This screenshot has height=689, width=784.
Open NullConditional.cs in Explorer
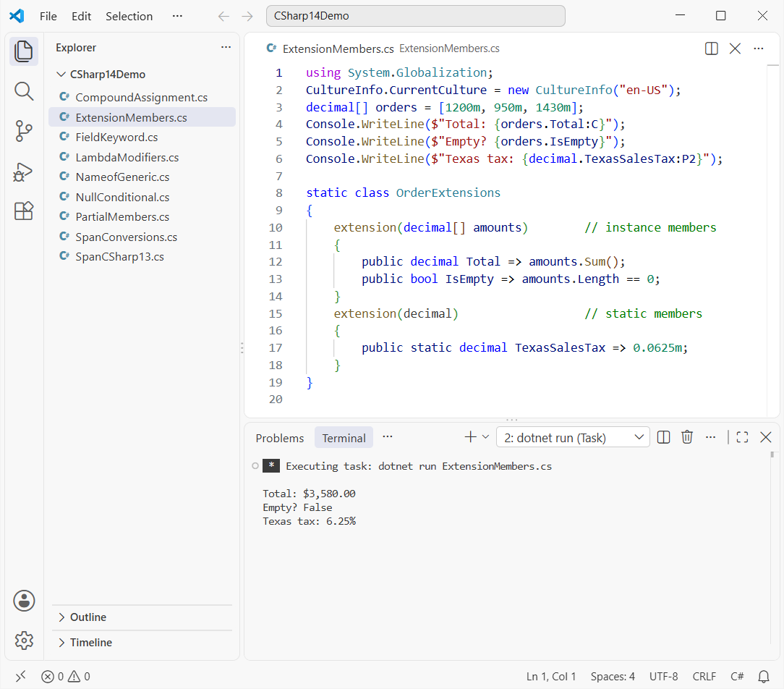point(142,197)
